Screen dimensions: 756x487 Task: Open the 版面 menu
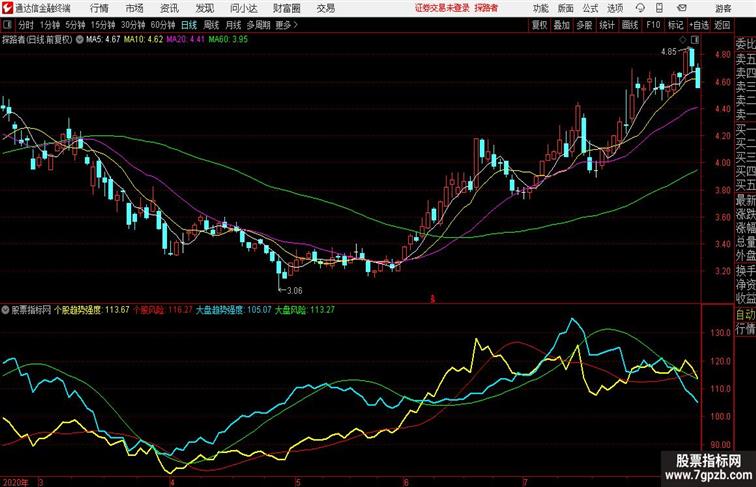tap(566, 8)
